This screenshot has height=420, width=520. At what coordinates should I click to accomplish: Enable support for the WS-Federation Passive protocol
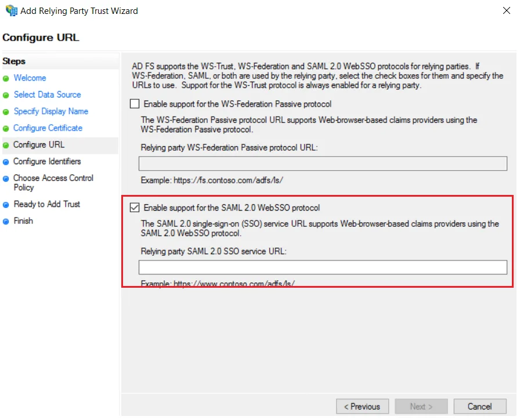(x=134, y=104)
